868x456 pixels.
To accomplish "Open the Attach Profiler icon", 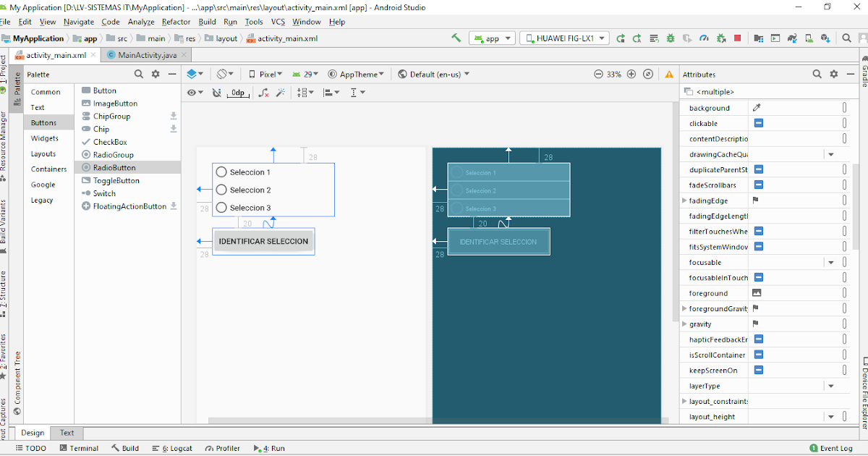I will point(705,38).
